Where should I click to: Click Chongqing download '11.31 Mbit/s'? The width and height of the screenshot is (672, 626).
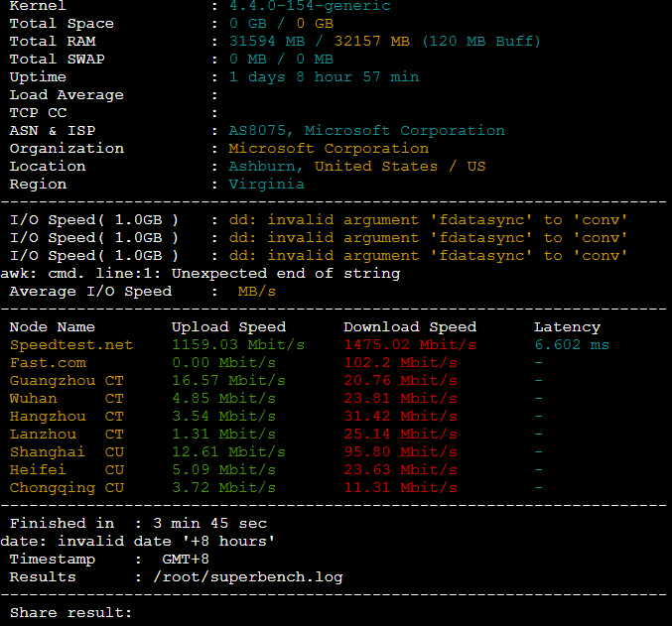[x=401, y=487]
